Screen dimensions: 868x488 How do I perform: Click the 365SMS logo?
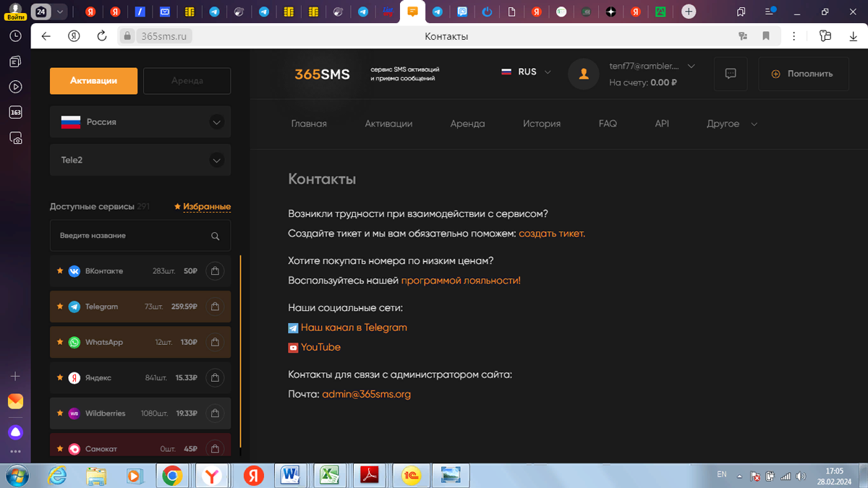322,74
